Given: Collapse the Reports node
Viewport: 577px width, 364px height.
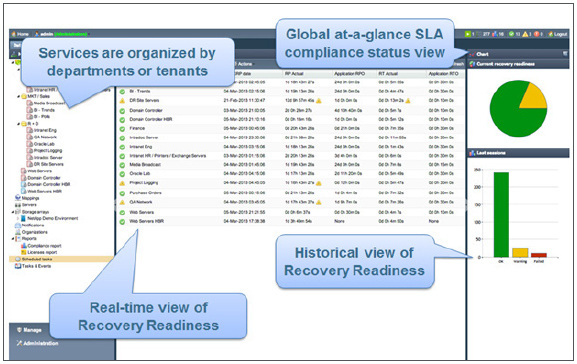Looking at the screenshot, I should click(13, 239).
